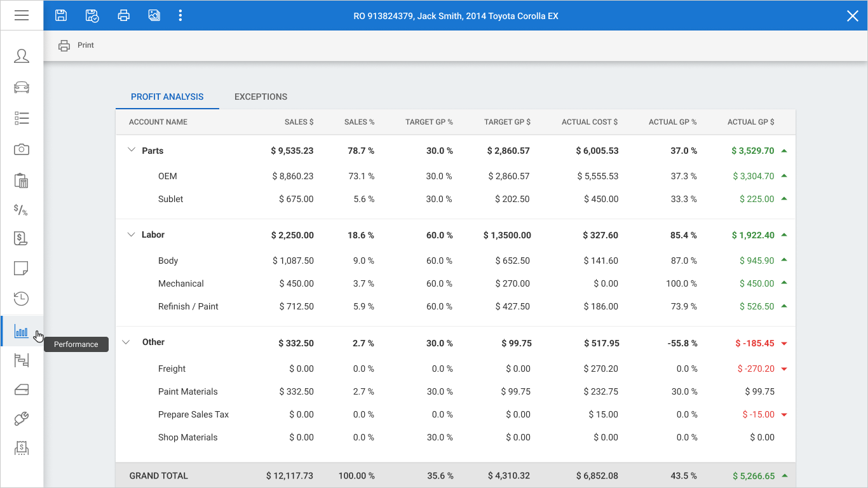This screenshot has width=868, height=488.
Task: Click the Target GP % column header
Action: point(429,122)
